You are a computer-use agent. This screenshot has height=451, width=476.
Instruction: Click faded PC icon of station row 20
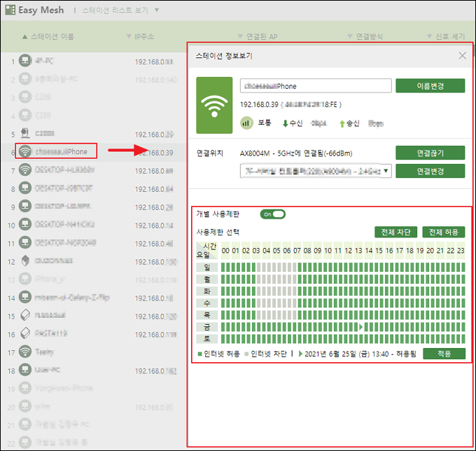click(x=25, y=406)
